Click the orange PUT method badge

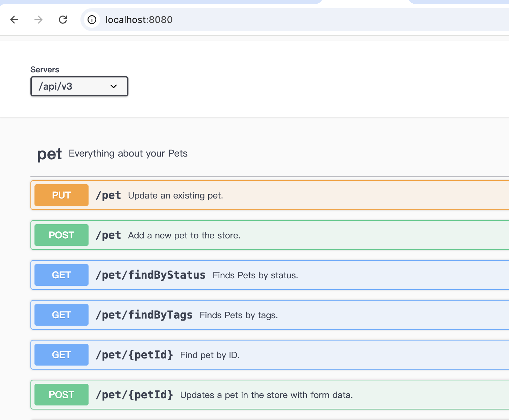(x=62, y=195)
